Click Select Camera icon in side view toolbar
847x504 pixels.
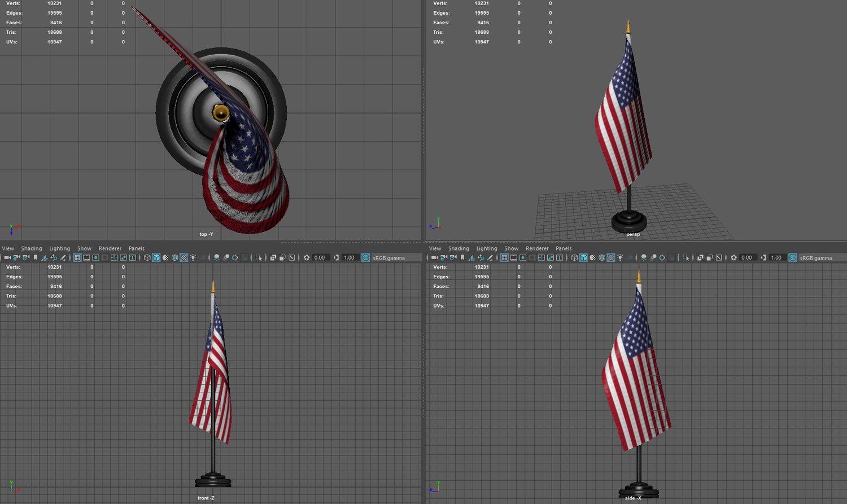[x=435, y=257]
